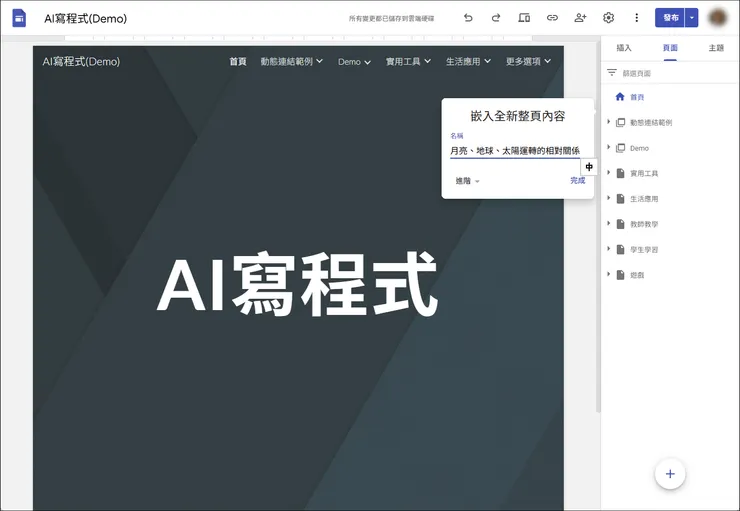This screenshot has width=740, height=511.
Task: Open the Google account avatar
Action: point(717,18)
